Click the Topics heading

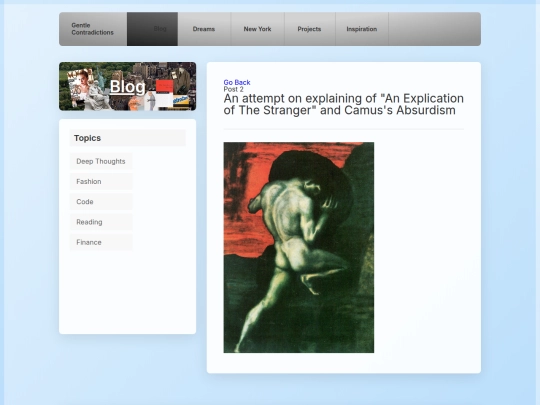pos(127,138)
